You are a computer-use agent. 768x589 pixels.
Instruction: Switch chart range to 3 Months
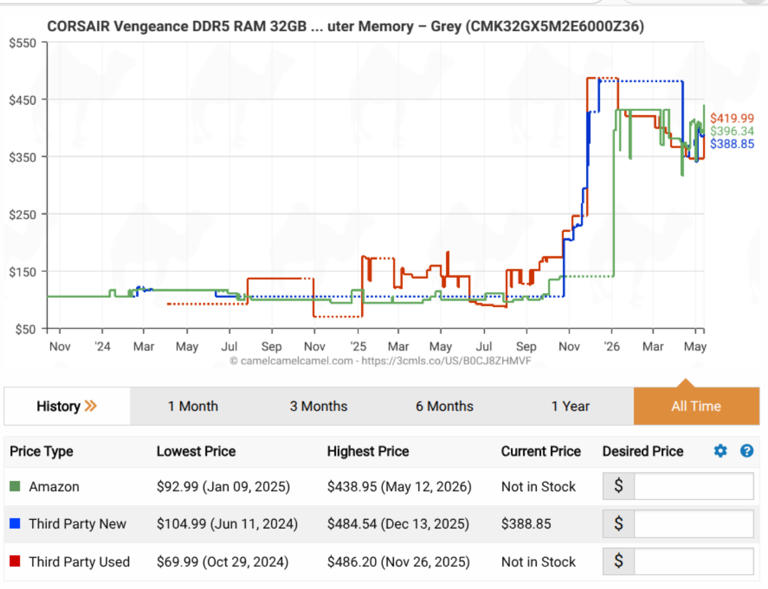point(318,406)
